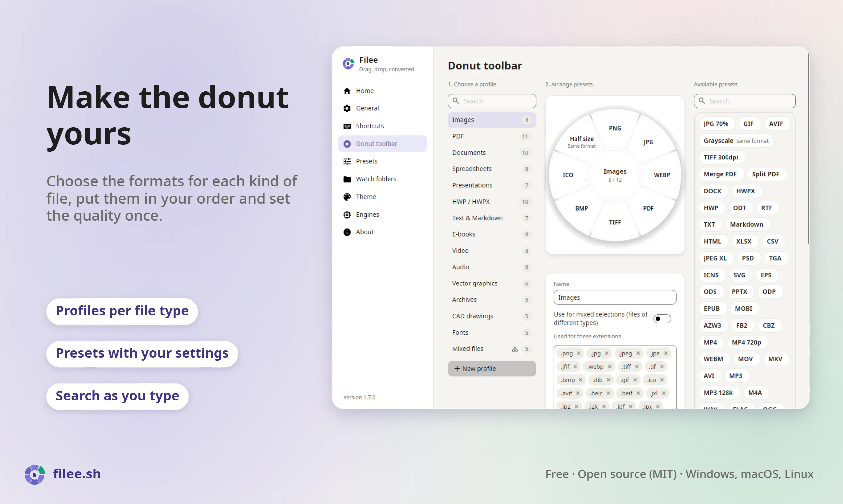Remove the .webp extension tag

point(609,366)
